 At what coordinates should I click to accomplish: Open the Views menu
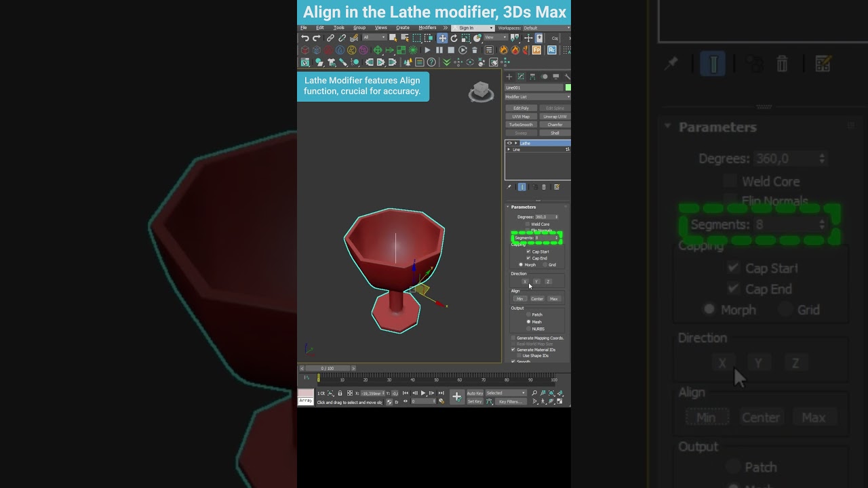coord(381,28)
